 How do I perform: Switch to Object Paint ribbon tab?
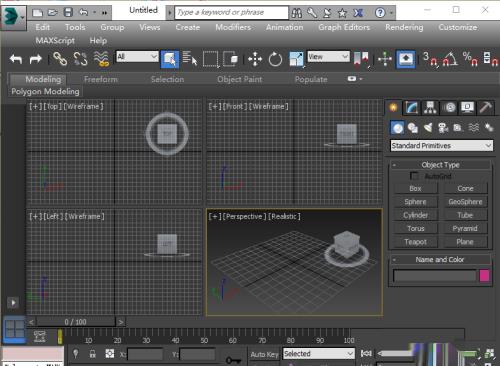[240, 79]
